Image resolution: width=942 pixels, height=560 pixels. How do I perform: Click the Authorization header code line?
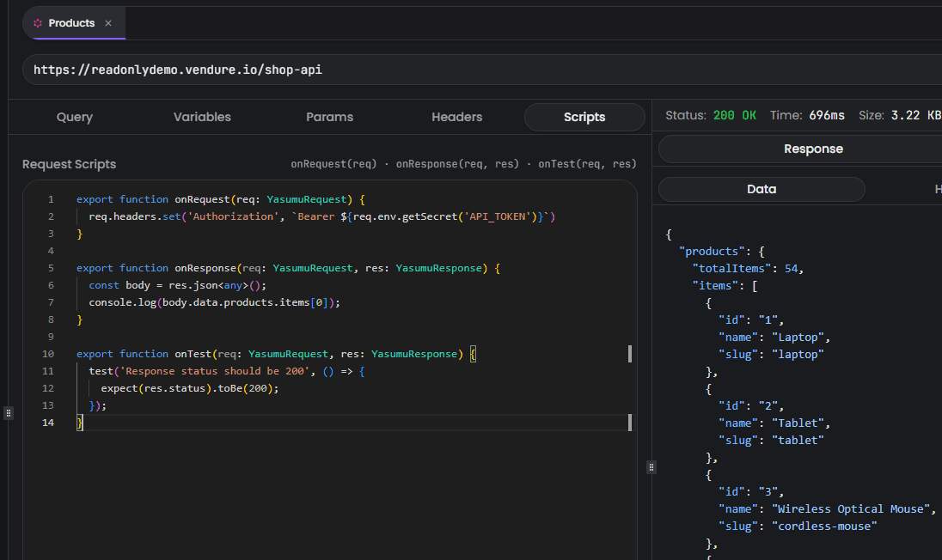click(x=322, y=216)
